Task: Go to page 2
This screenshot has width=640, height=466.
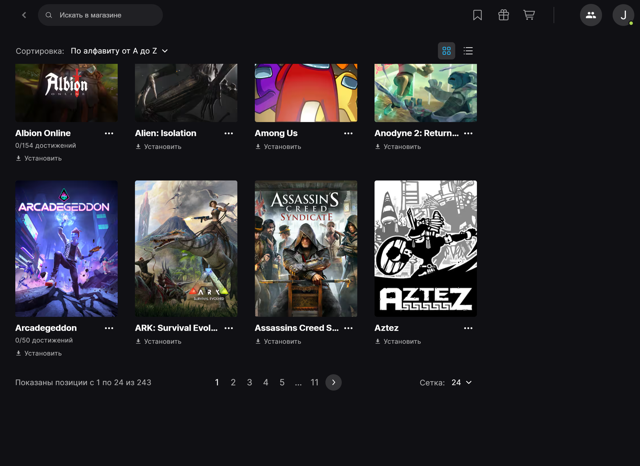Action: (233, 382)
